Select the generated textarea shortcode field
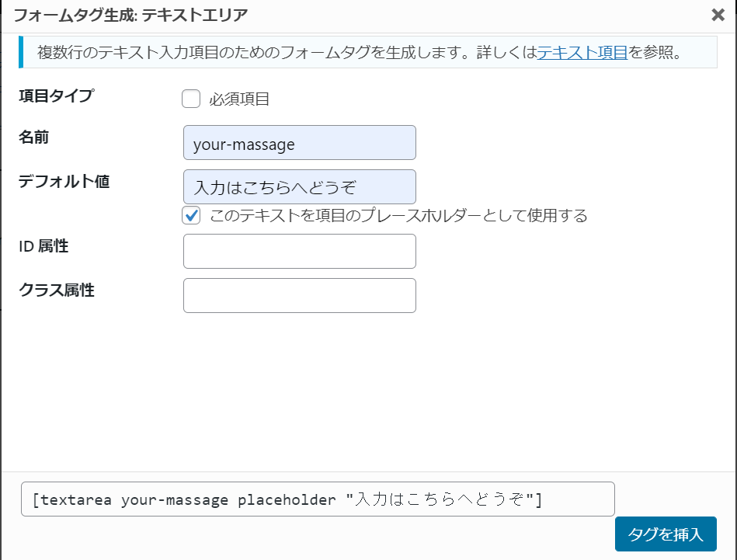This screenshot has height=560, width=737. [318, 499]
